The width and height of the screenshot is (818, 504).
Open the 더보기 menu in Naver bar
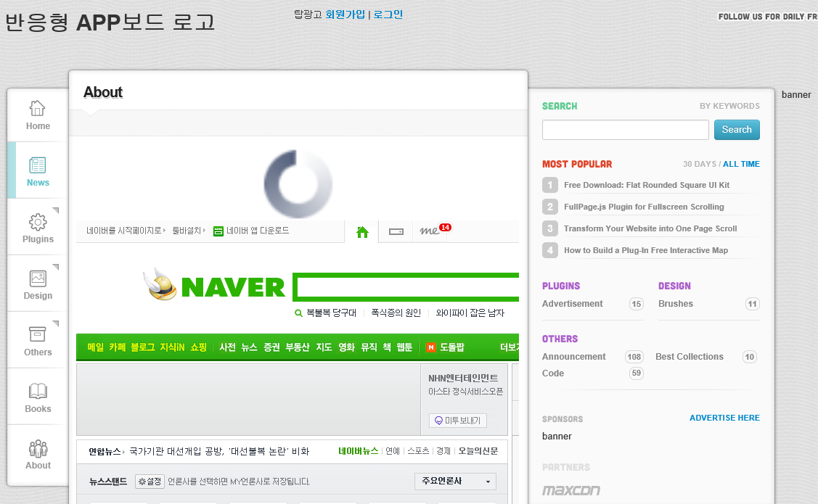510,347
